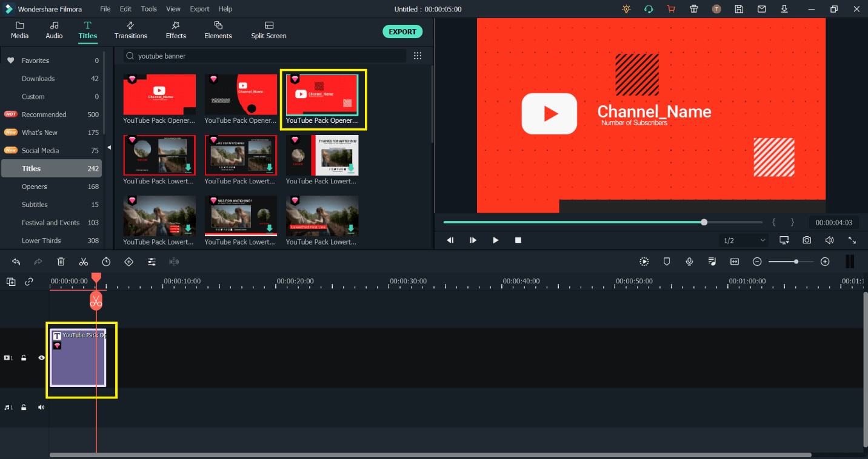Take a snapshot with camera icon
The image size is (868, 459).
pos(807,240)
